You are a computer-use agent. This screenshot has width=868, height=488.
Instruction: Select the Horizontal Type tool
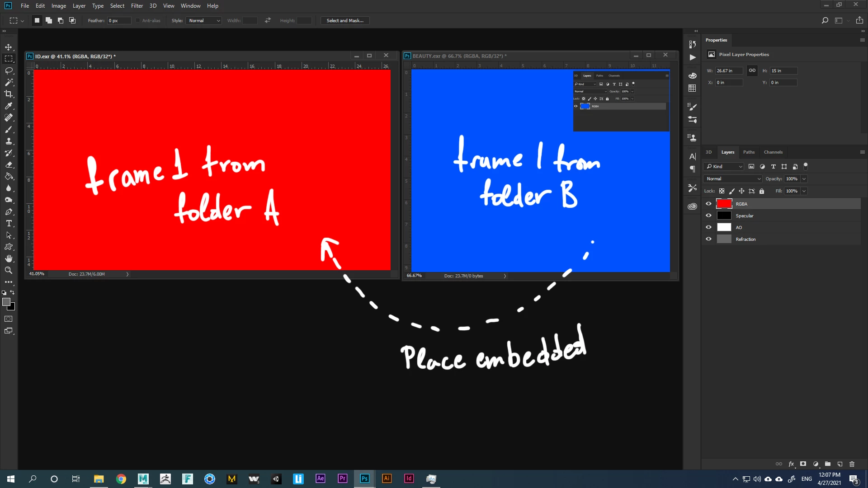(9, 223)
